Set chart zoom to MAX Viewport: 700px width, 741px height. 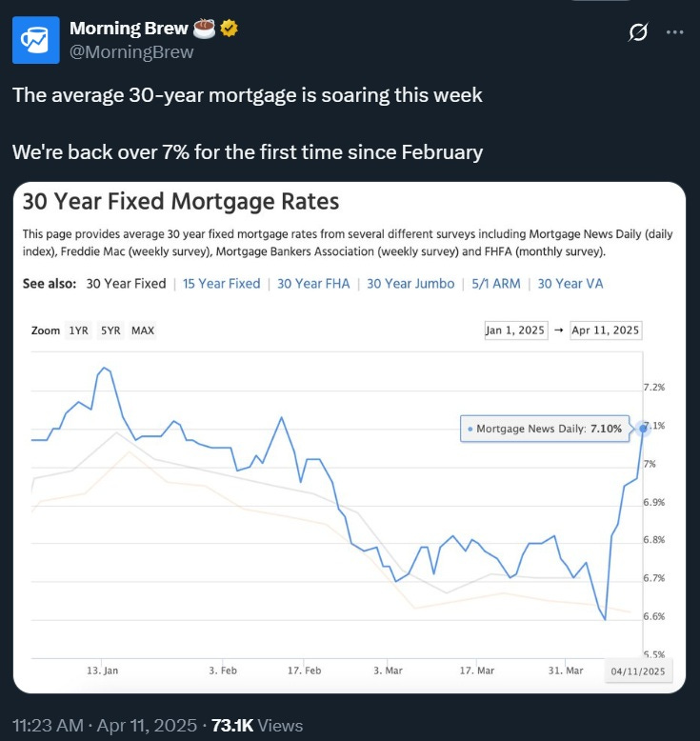(x=143, y=330)
